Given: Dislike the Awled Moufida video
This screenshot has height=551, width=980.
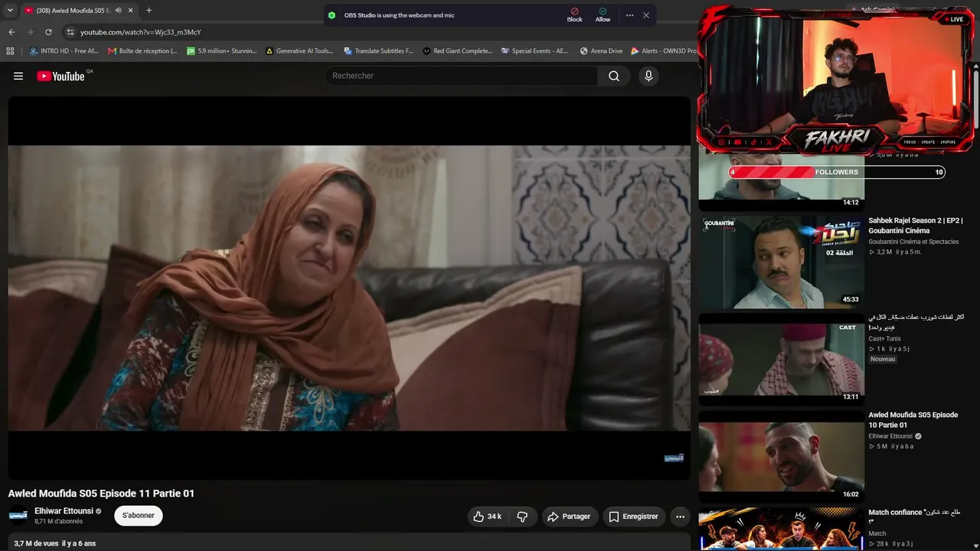Looking at the screenshot, I should pos(522,517).
